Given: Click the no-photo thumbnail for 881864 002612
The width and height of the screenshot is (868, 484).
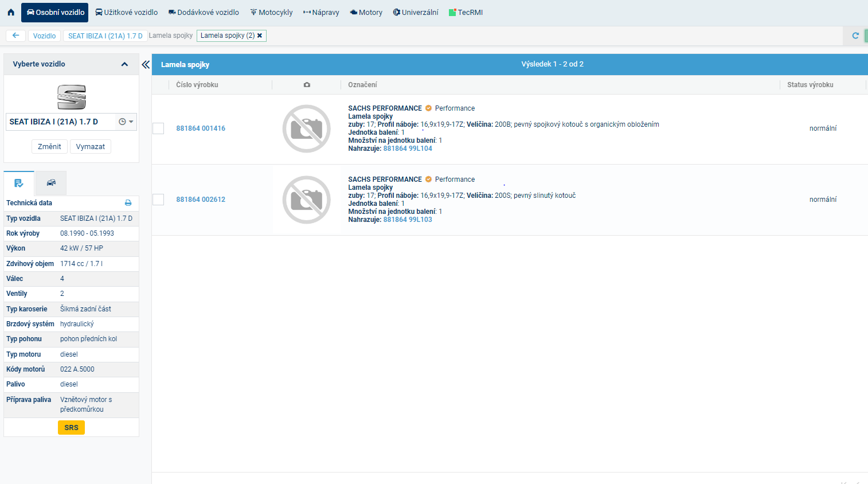Looking at the screenshot, I should tap(307, 200).
